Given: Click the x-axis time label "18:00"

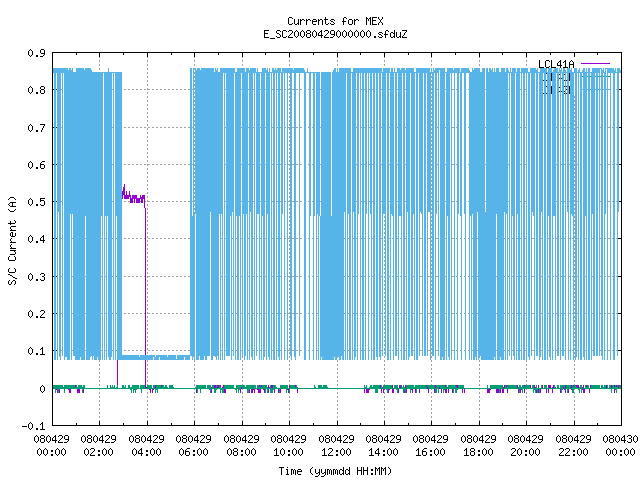Looking at the screenshot, I should pos(478,452).
